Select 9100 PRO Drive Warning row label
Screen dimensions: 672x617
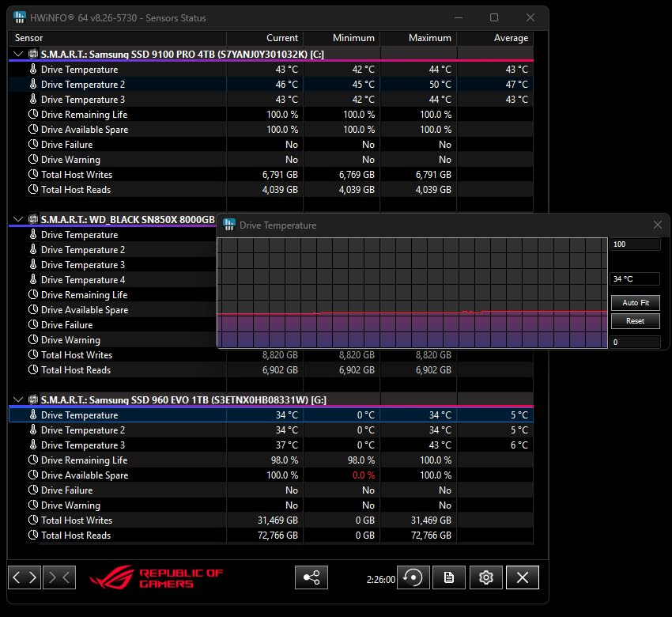[x=70, y=160]
